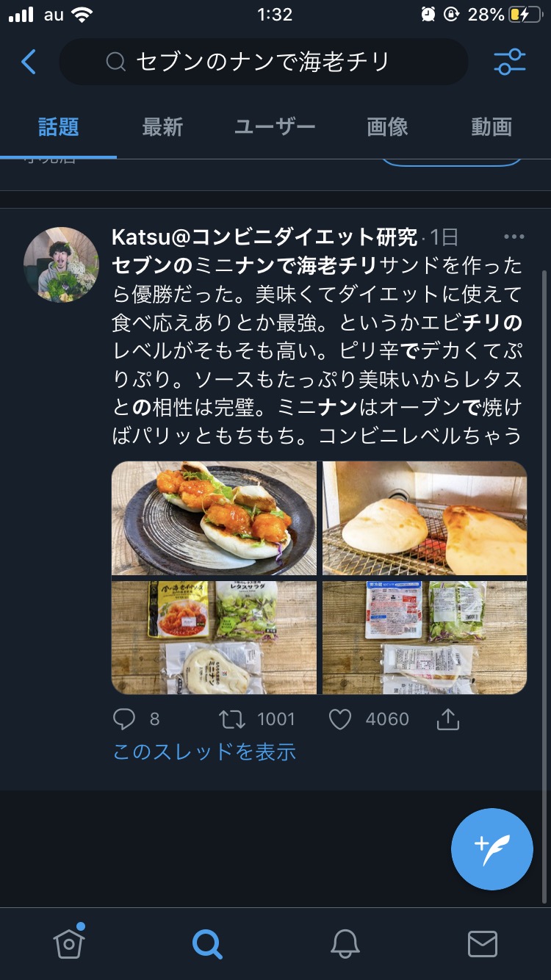Go to the Home tab icon
The image size is (551, 980).
click(69, 943)
